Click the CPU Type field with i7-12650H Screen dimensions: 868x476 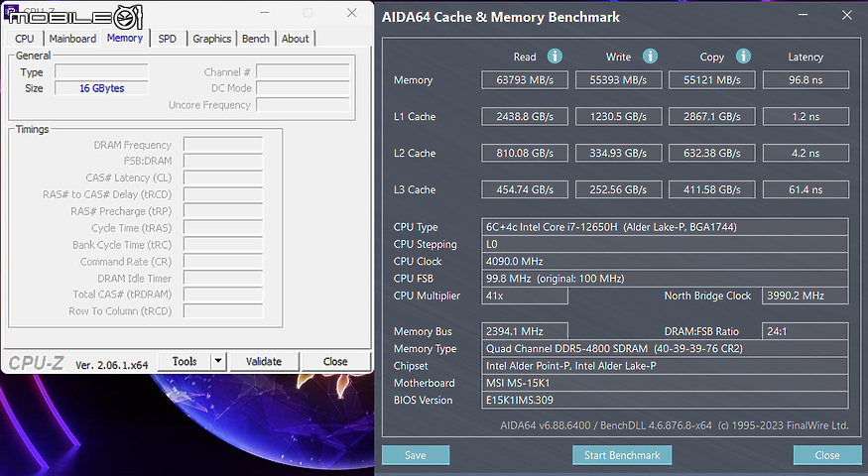point(665,227)
